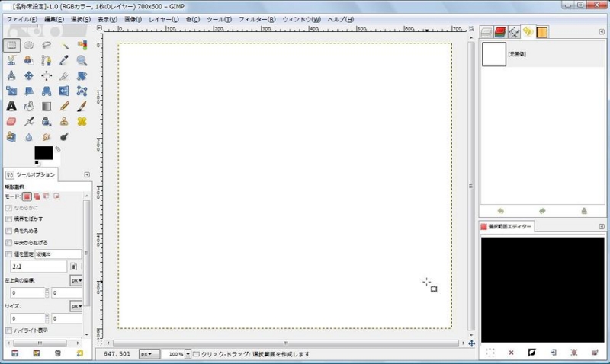Swap foreground and background colors arrow
610x364 pixels.
tap(58, 149)
